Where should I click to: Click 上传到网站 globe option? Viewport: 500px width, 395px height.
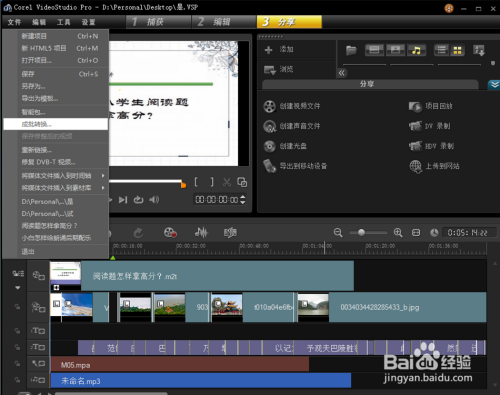pyautogui.click(x=434, y=166)
